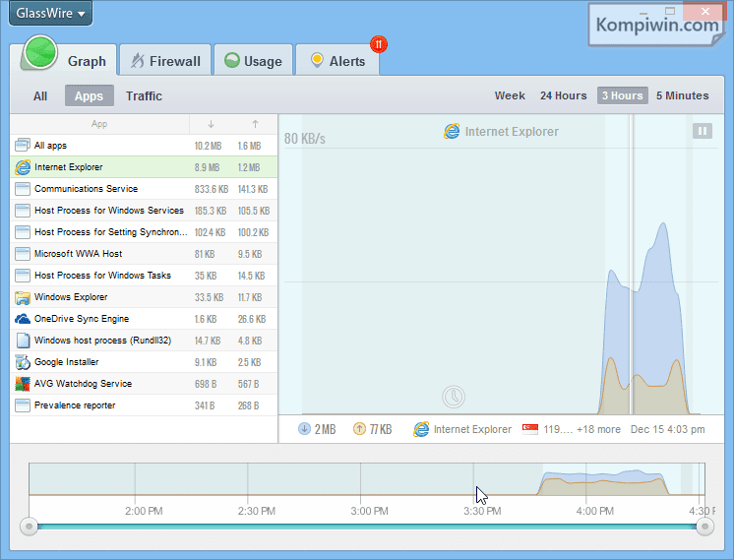734x560 pixels.
Task: Sort by the download arrow column
Action: (x=211, y=124)
